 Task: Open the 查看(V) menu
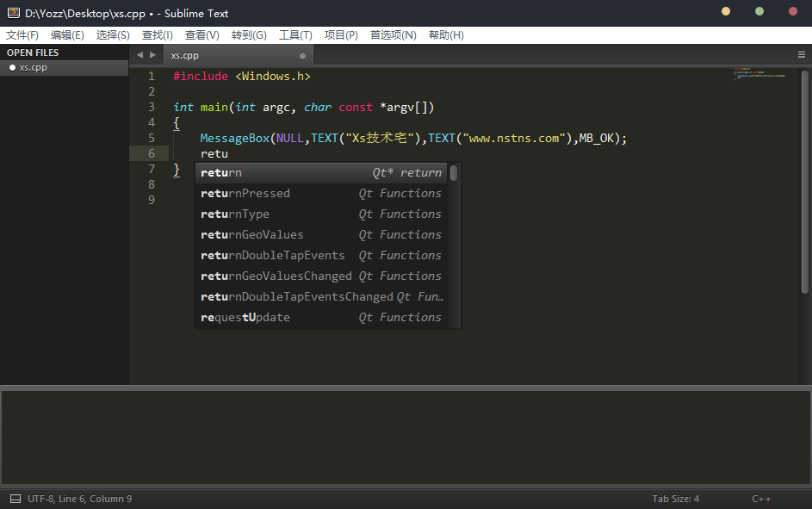pos(202,35)
